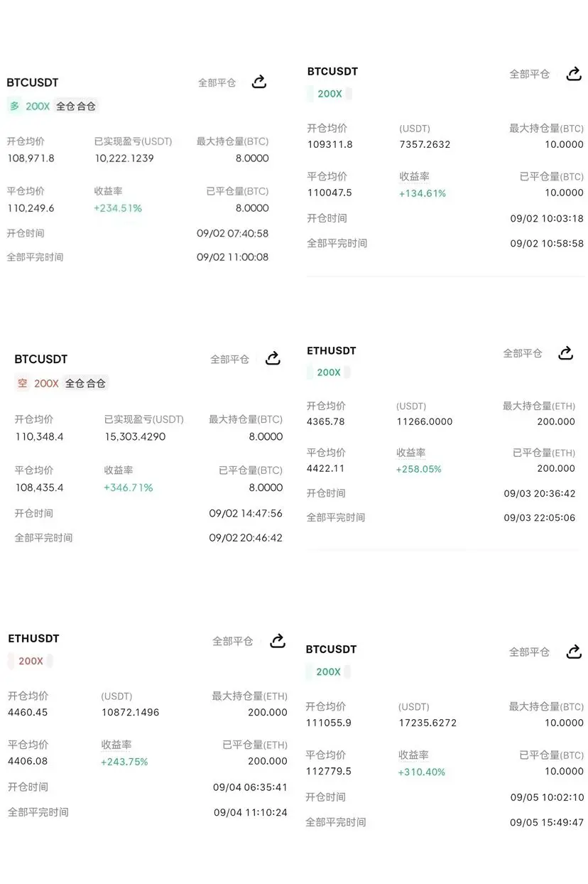Share the BTCUSDT trade with +310.40% return
This screenshot has width=588, height=884.
(574, 651)
